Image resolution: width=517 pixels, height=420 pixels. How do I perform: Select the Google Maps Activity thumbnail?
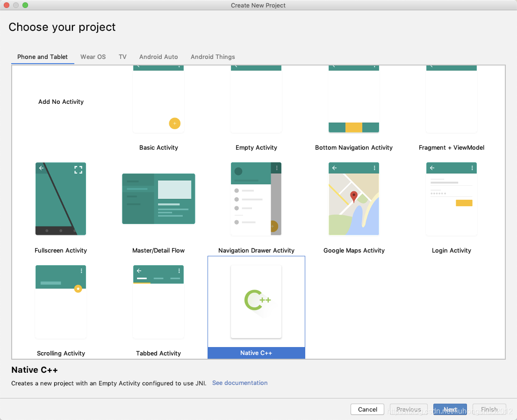point(354,199)
